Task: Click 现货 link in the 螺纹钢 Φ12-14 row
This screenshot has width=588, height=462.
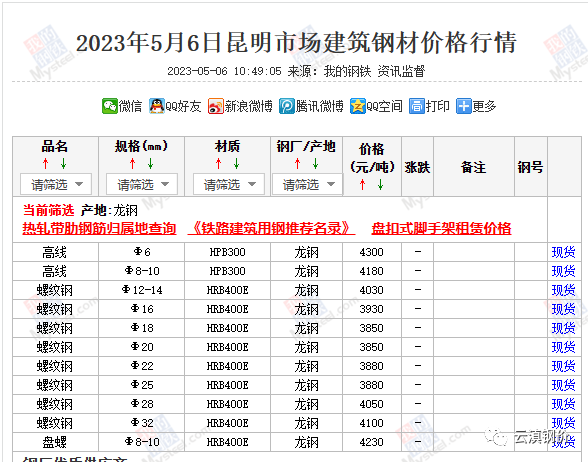Action: point(563,290)
